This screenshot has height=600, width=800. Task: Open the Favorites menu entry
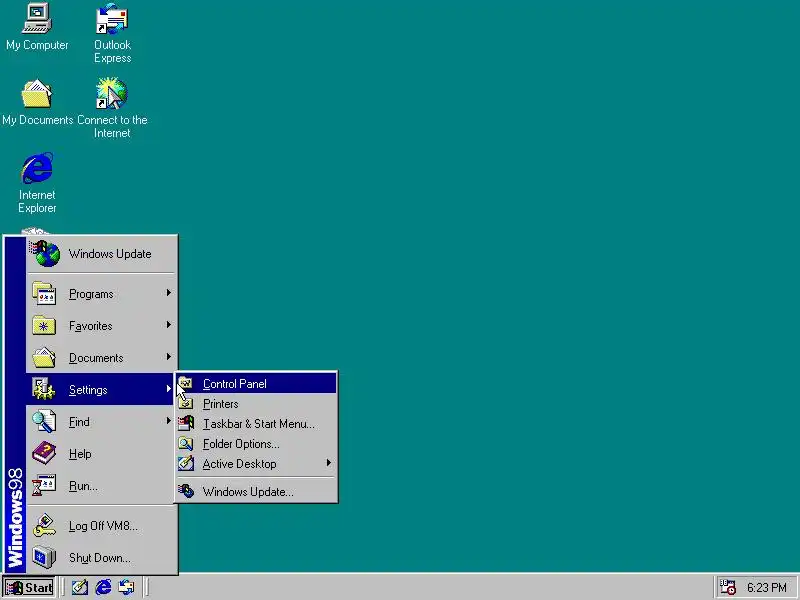(x=102, y=326)
